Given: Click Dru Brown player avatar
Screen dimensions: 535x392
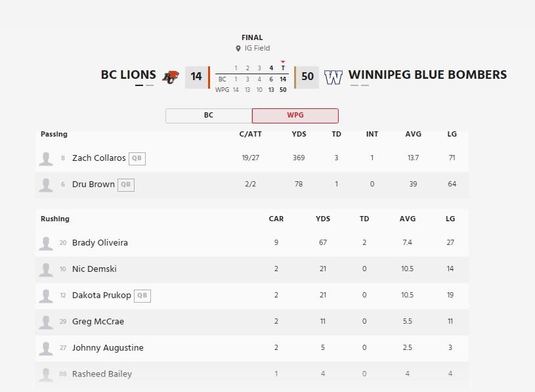Looking at the screenshot, I should click(x=46, y=185).
